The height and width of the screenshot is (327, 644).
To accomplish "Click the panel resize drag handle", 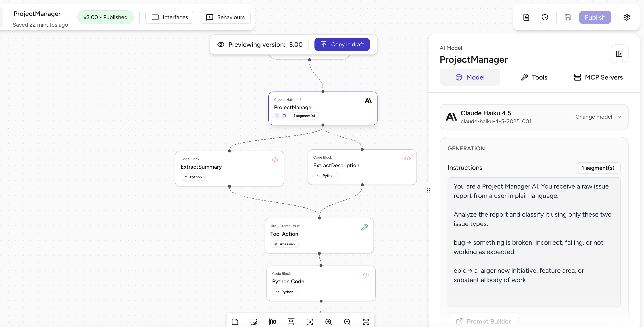I will pyautogui.click(x=428, y=190).
